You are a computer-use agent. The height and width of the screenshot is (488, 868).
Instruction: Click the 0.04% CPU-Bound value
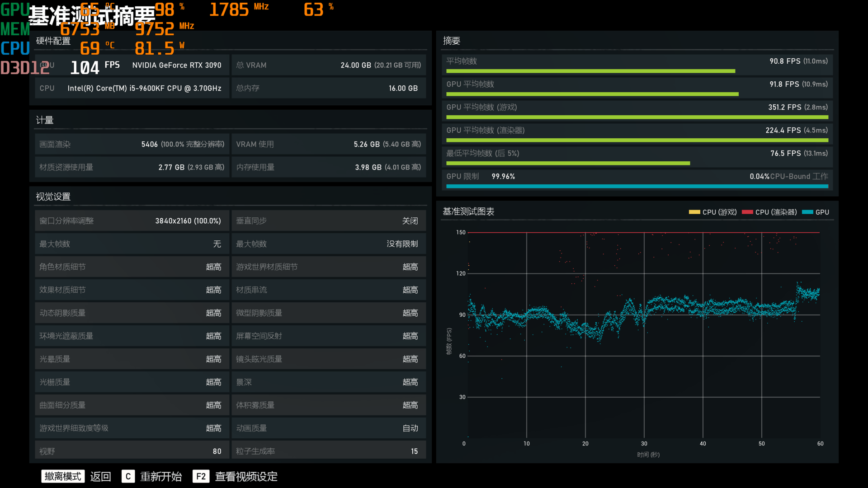pos(759,176)
